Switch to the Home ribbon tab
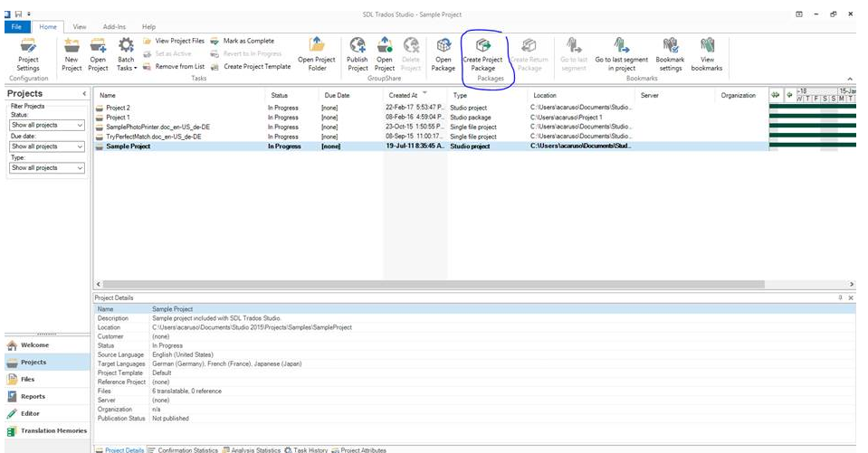Viewport: 868px width, 453px height. (x=48, y=26)
